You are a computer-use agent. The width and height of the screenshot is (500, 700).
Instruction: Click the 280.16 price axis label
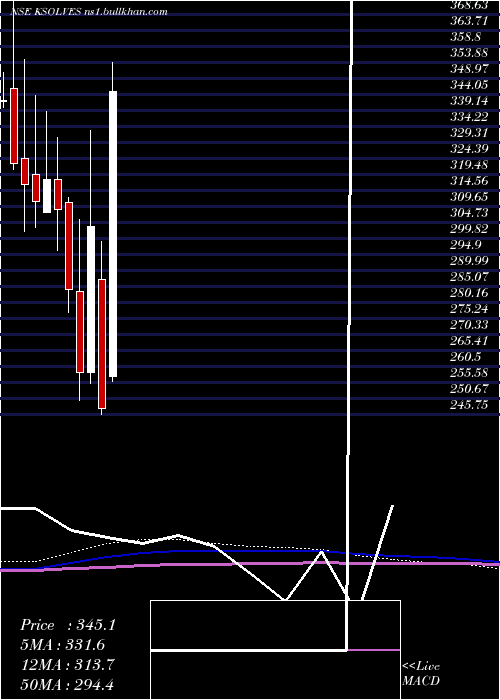click(x=469, y=293)
